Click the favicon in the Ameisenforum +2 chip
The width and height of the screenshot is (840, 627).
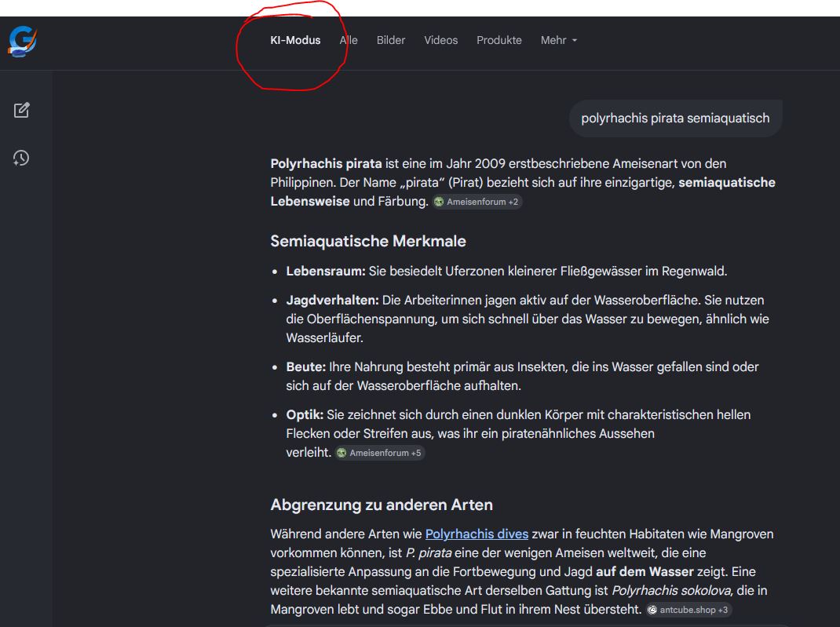pos(439,202)
